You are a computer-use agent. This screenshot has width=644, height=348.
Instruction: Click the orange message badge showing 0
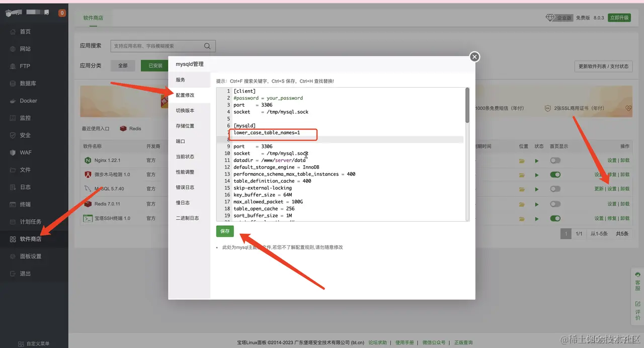pos(62,13)
